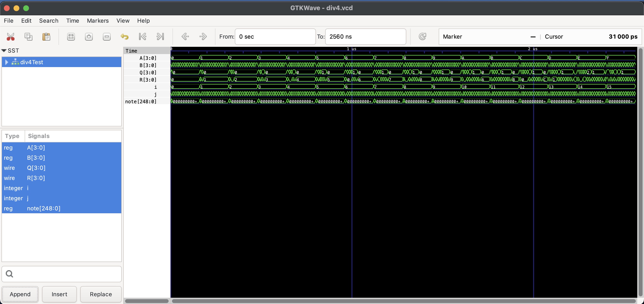The width and height of the screenshot is (644, 304).
Task: Select the Cut Traces scissors tool
Action: coord(10,36)
